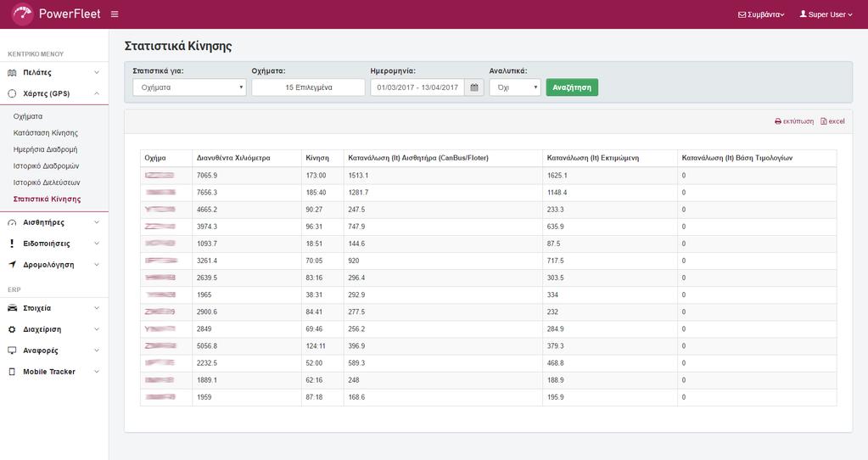Viewport: 868px width, 460px height.
Task: Expand the Στοιχεία menu section
Action: pos(54,308)
